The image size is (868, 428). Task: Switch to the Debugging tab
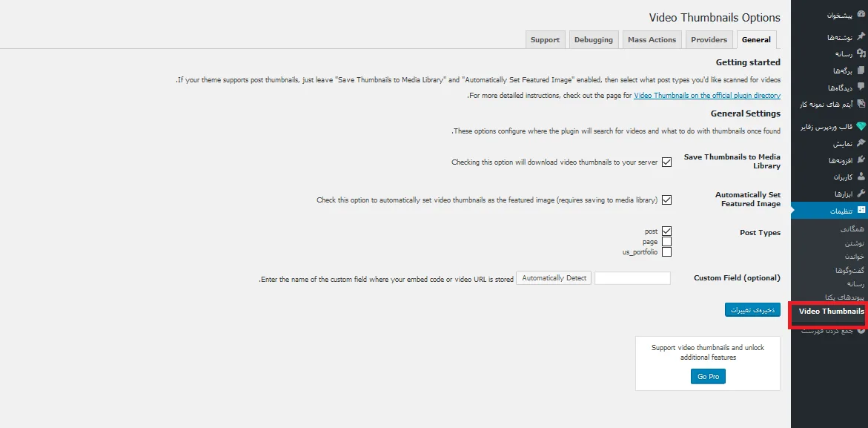coord(594,40)
